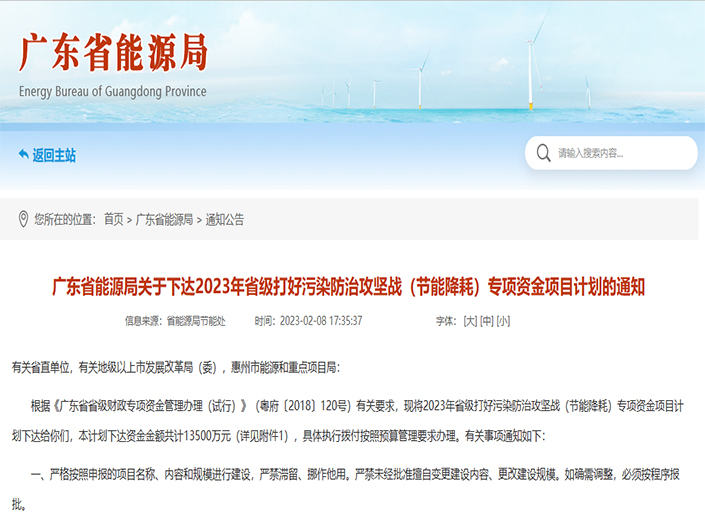
Task: Set font size to 大
Action: click(469, 321)
